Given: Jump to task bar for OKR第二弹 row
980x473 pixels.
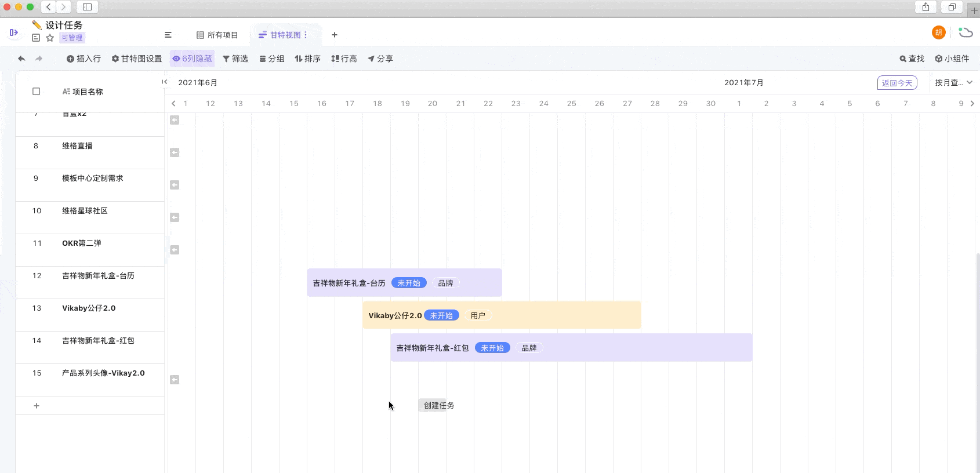Looking at the screenshot, I should click(175, 250).
